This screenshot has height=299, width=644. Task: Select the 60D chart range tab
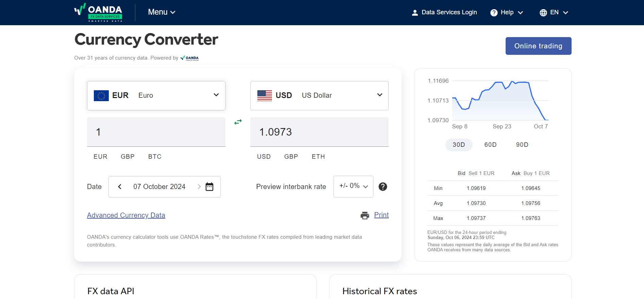coord(490,145)
